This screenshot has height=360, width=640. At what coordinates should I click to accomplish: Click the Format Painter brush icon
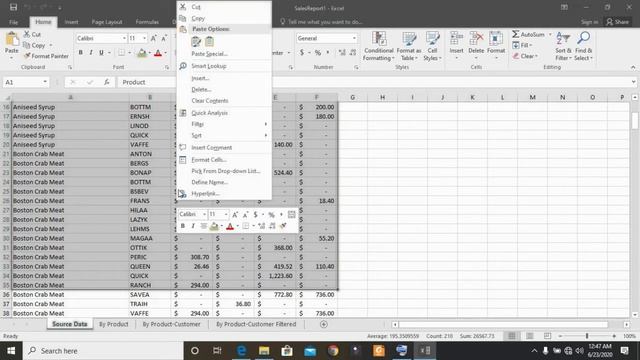click(27, 56)
